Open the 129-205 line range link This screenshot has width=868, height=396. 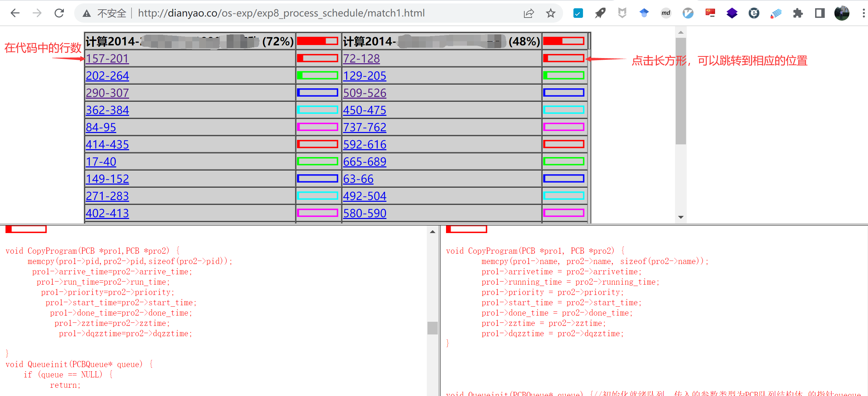365,76
